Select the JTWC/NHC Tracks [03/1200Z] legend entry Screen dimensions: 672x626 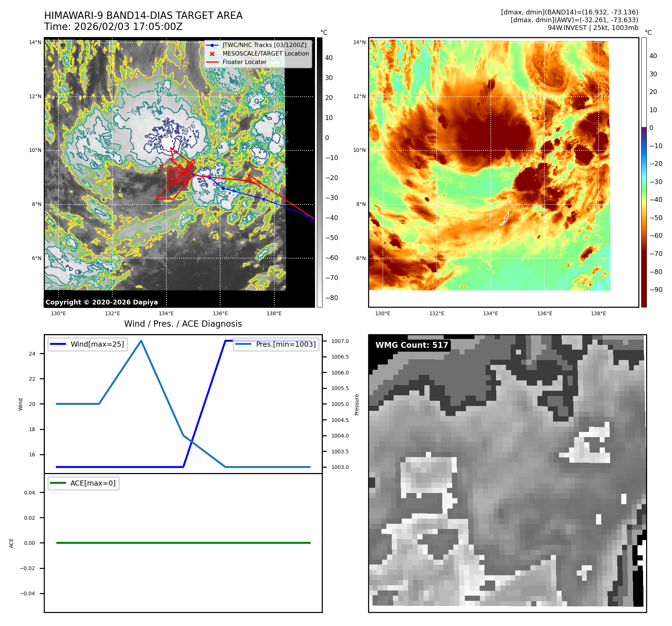click(264, 45)
